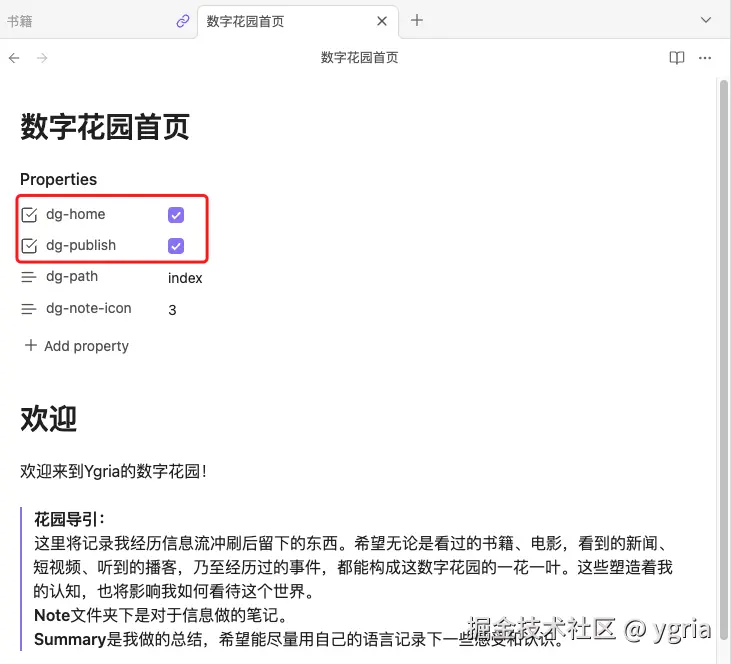Click the 花园导引 bold line
This screenshot has height=664, width=731.
click(x=70, y=519)
